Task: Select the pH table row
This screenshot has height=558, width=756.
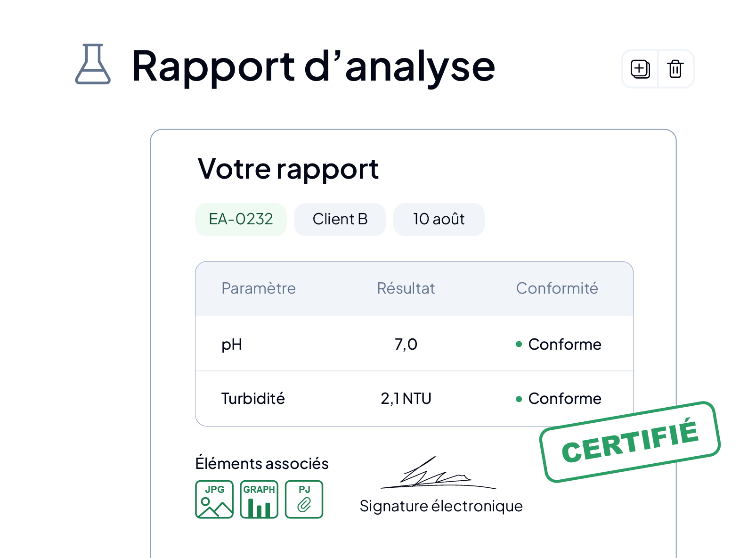Action: point(414,344)
